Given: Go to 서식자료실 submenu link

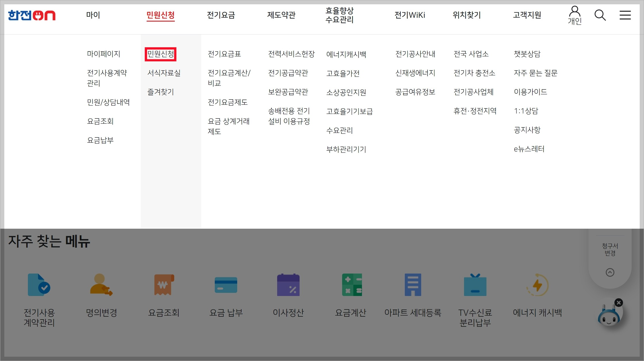Looking at the screenshot, I should [164, 73].
